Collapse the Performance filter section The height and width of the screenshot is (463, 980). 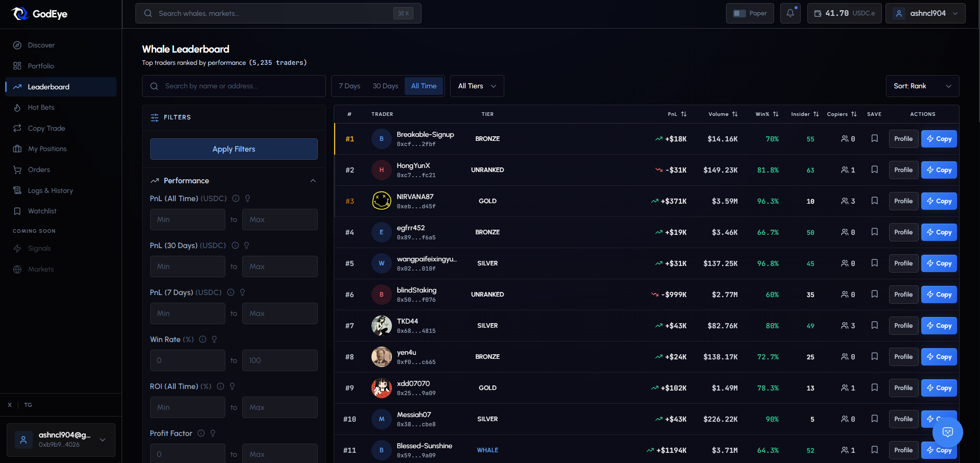(313, 181)
